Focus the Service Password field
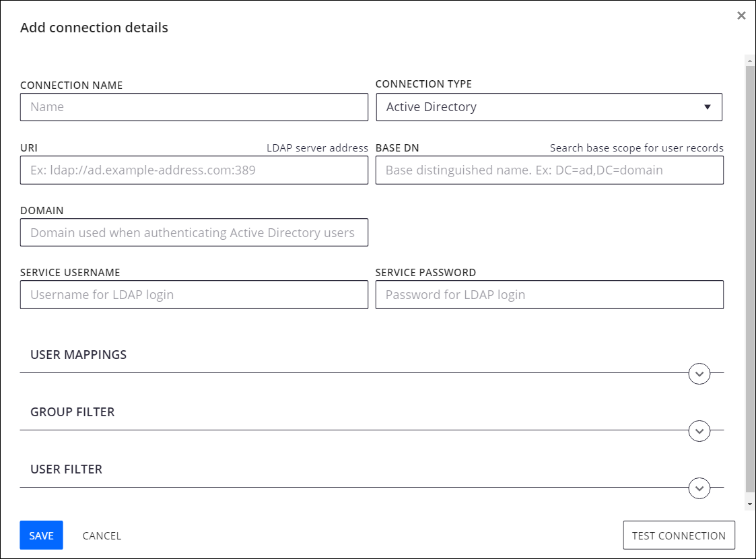 pyautogui.click(x=549, y=295)
